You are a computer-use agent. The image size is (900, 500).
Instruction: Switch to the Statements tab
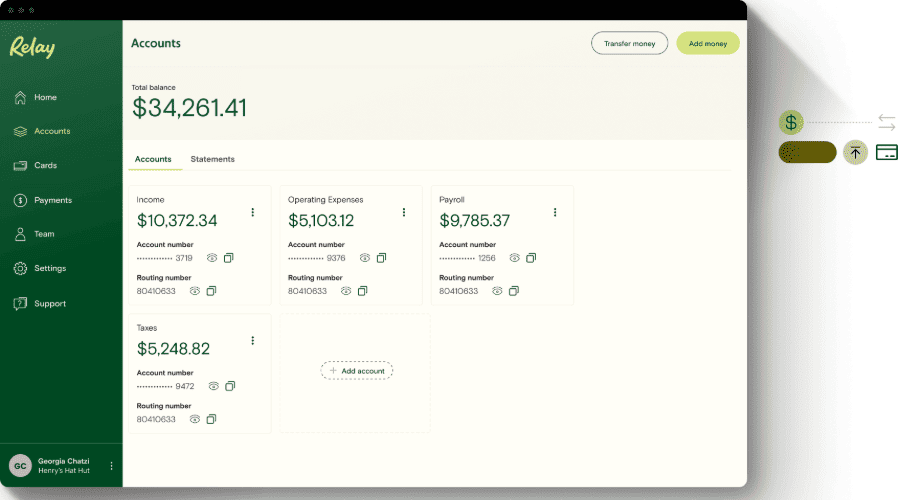click(x=212, y=159)
